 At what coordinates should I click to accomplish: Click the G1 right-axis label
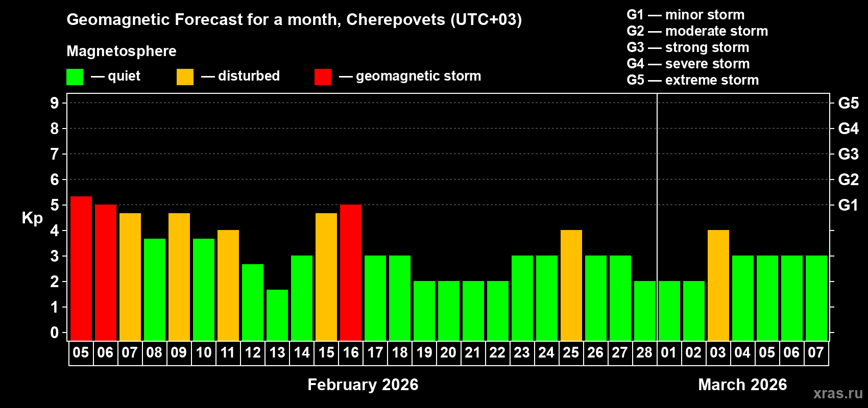tap(849, 205)
